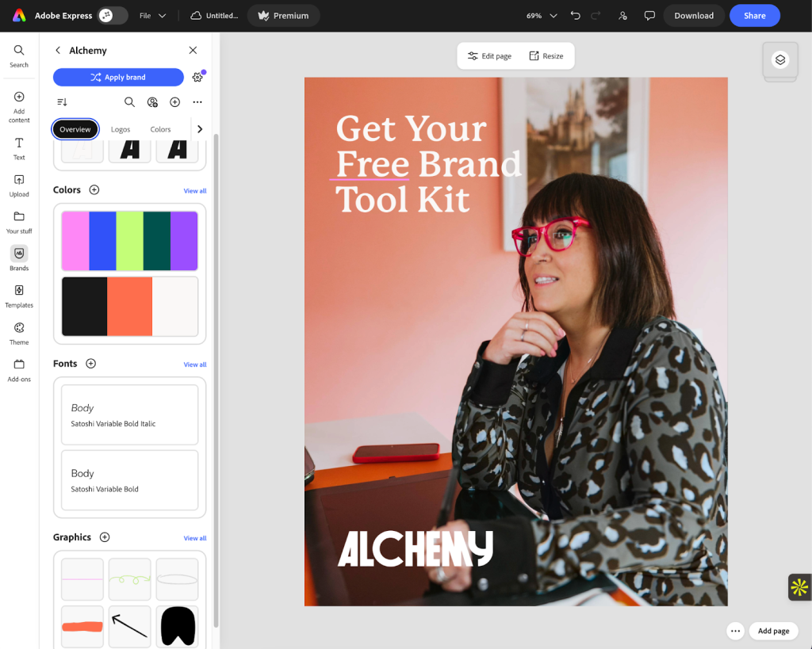Image resolution: width=812 pixels, height=649 pixels.
Task: Open the Upload panel
Action: 19,185
